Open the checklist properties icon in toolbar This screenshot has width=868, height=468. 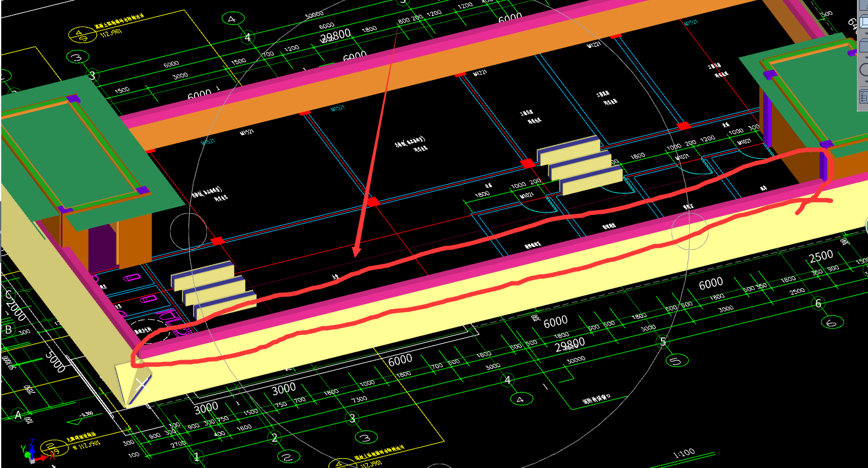click(864, 97)
